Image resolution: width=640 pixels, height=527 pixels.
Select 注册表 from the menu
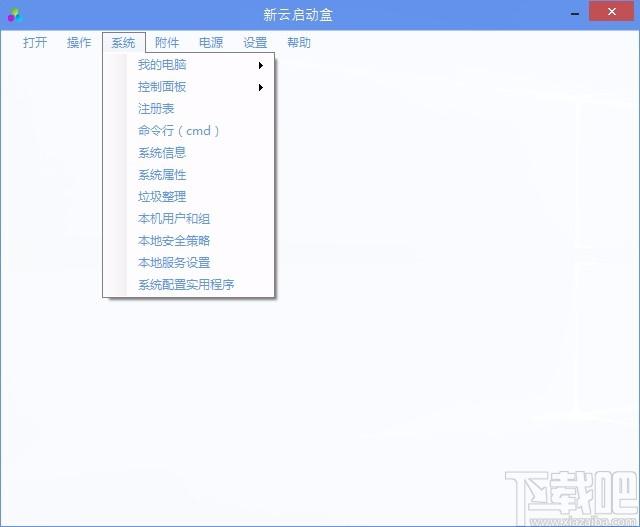(x=157, y=109)
